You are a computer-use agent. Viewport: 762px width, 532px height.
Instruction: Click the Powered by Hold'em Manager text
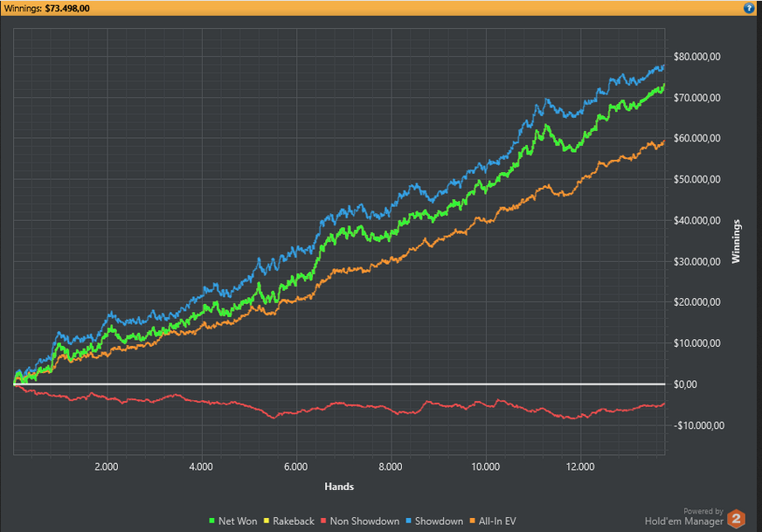tap(684, 517)
